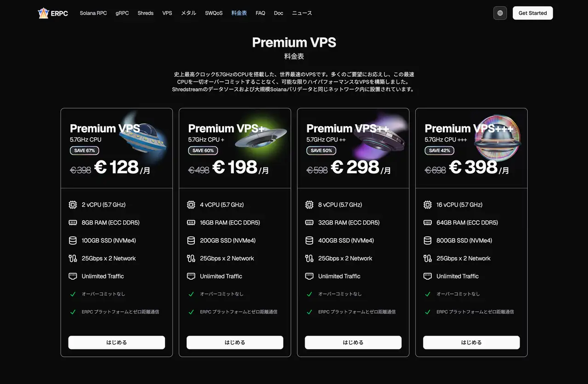Open the Solana RPC menu item
Screen dimensions: 588x384
[93, 13]
